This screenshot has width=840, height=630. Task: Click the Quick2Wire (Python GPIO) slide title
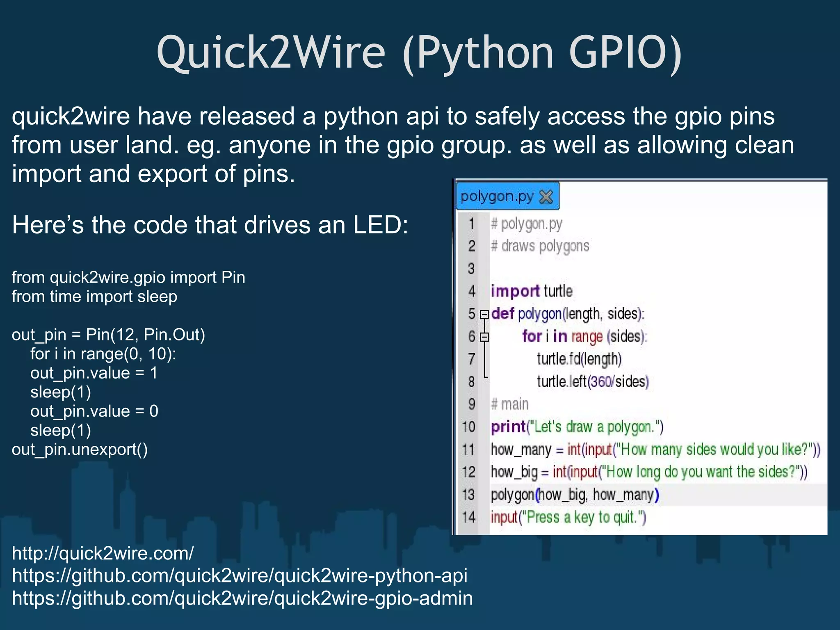pos(419,52)
